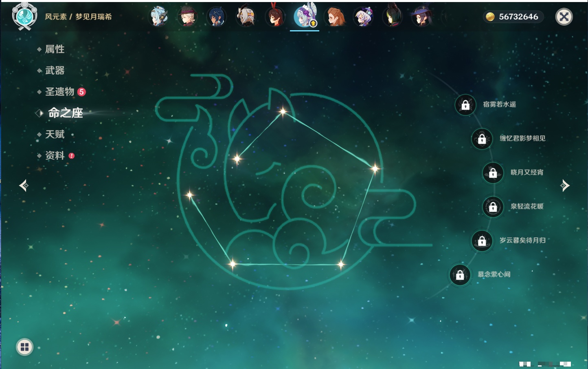Screen dimensions: 588x369
Task: Open locked constellation 泉轻流花暖
Action: (493, 207)
